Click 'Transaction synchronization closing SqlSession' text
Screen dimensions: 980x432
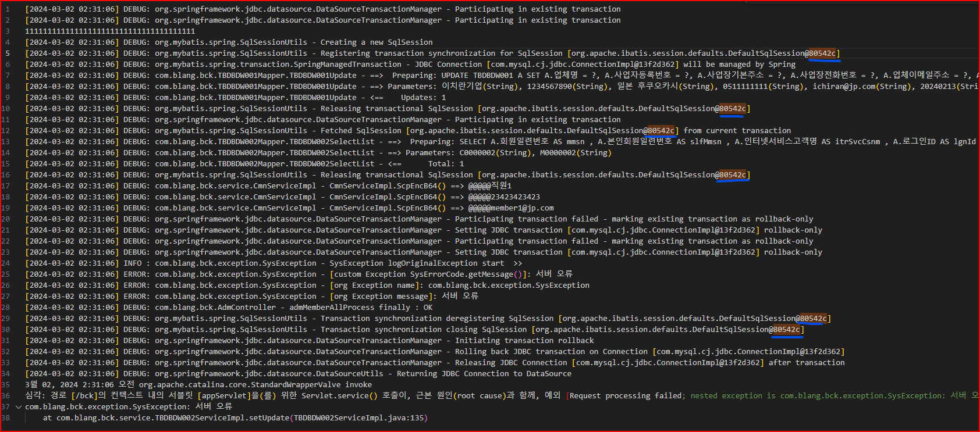point(424,330)
